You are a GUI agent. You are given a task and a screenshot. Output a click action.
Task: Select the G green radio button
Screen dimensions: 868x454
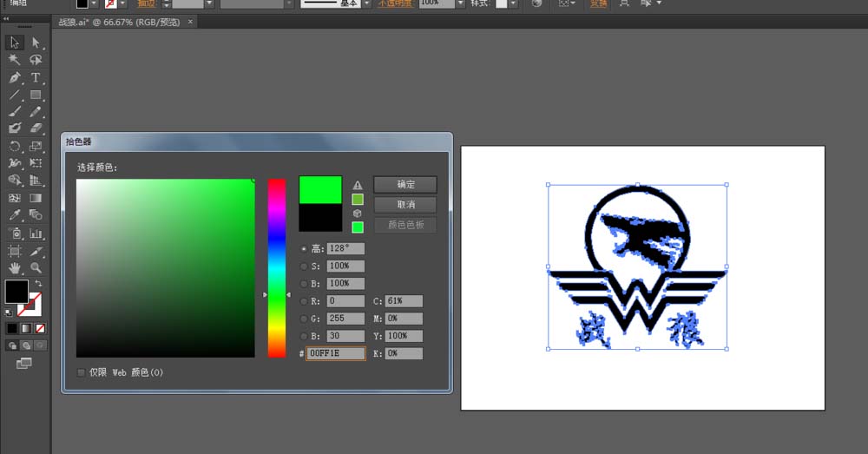[304, 319]
